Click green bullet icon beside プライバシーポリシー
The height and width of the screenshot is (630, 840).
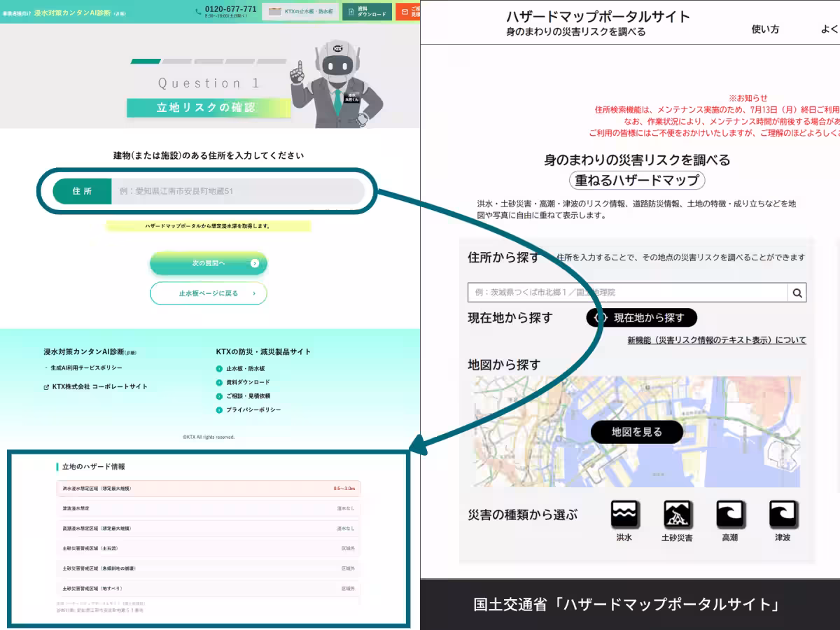point(219,409)
